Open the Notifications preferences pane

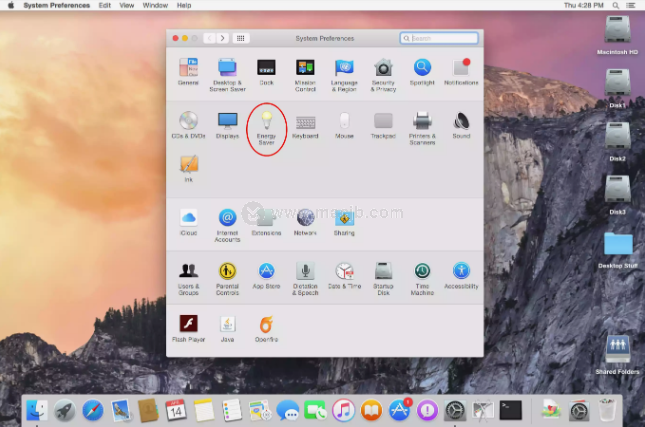461,71
